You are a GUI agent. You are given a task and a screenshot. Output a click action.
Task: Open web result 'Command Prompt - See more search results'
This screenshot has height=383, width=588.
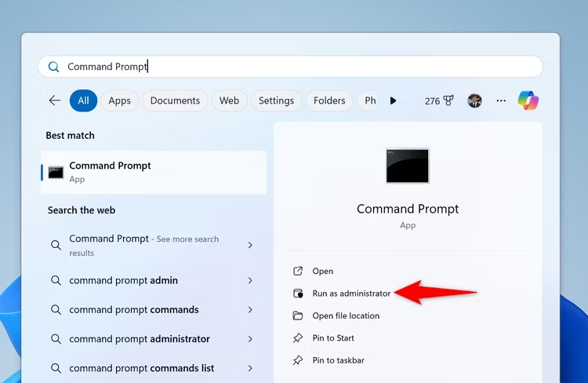click(154, 245)
